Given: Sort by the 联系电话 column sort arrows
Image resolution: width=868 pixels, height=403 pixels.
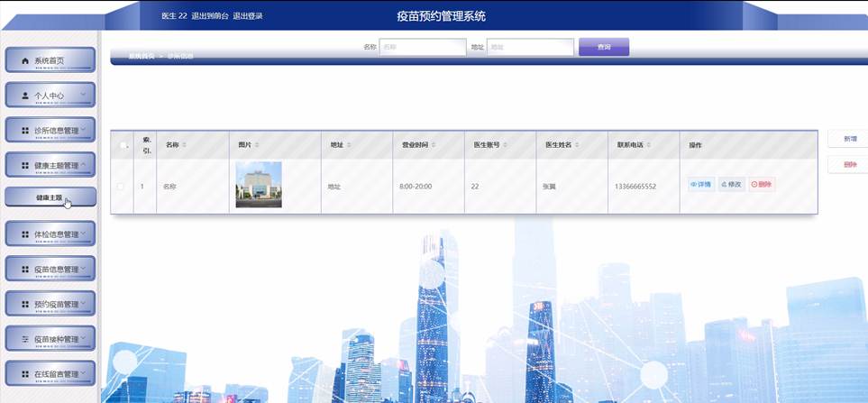Looking at the screenshot, I should pos(649,145).
